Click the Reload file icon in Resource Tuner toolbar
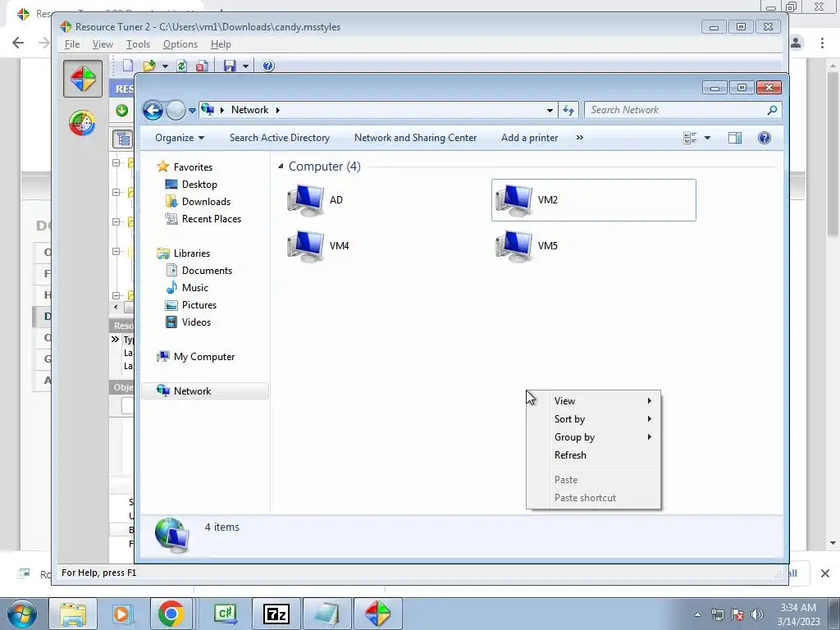Image resolution: width=840 pixels, height=630 pixels. 181,66
